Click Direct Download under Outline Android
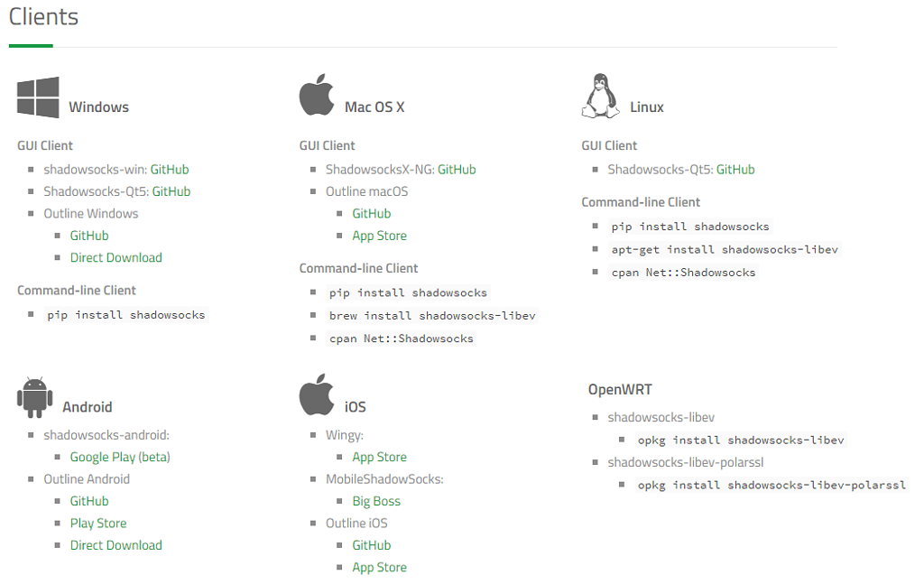This screenshot has width=924, height=584. (x=116, y=545)
